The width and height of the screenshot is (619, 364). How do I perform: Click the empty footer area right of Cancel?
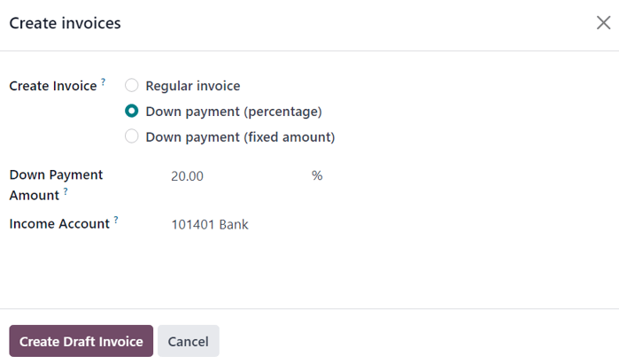pyautogui.click(x=416, y=341)
